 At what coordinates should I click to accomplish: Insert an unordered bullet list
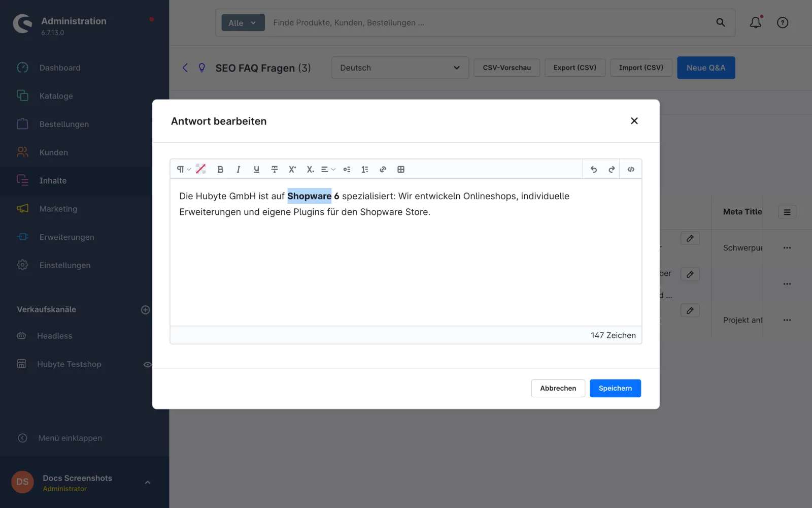coord(347,169)
